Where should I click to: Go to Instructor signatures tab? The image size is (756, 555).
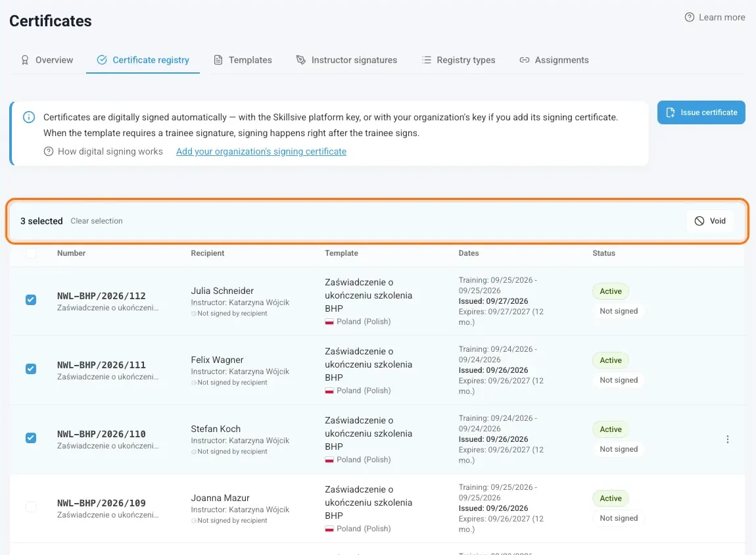click(346, 60)
